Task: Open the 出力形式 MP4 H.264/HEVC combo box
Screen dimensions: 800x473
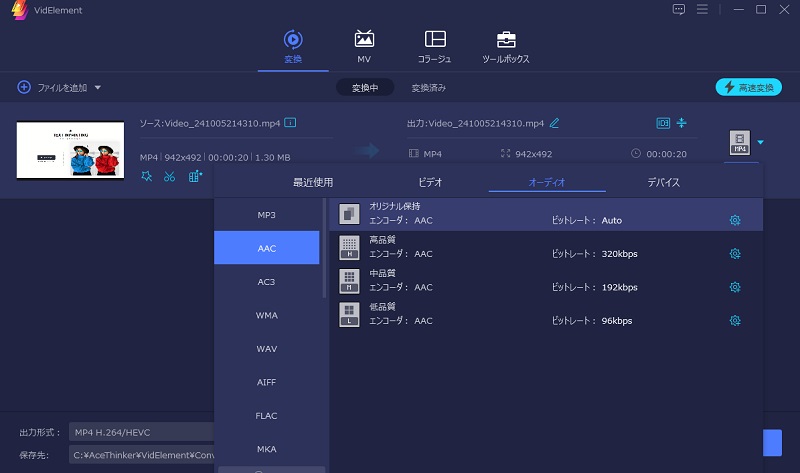Action: [x=141, y=432]
